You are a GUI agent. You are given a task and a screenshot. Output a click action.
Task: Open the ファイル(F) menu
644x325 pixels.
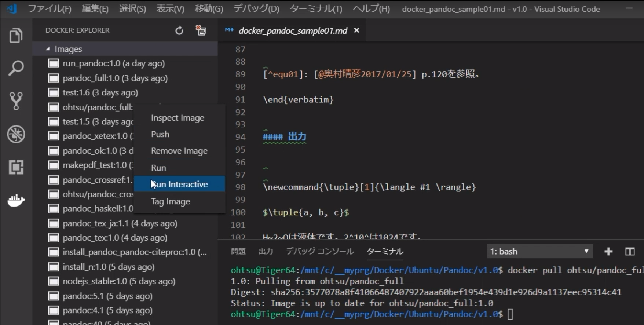pyautogui.click(x=50, y=9)
